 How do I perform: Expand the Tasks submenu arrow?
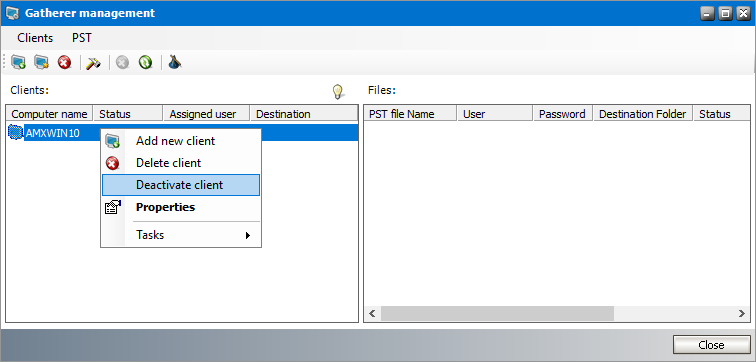(248, 235)
